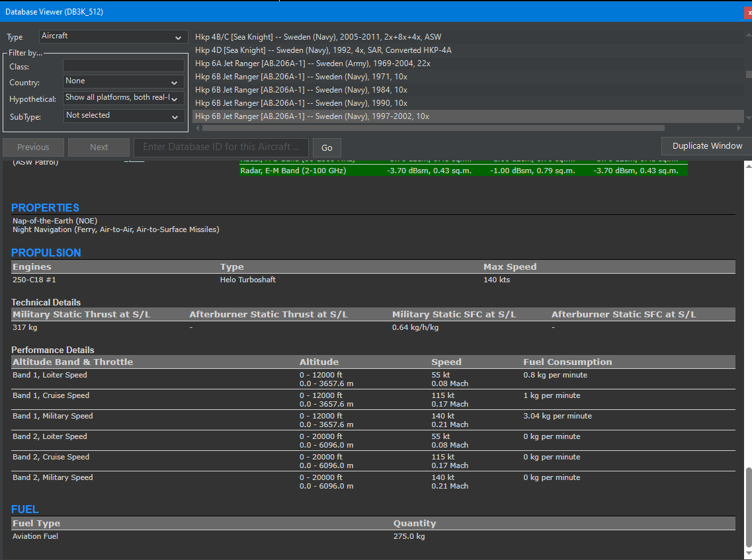Select Hkp 4D Sea Knight 1992 entry
752x560 pixels.
point(468,50)
